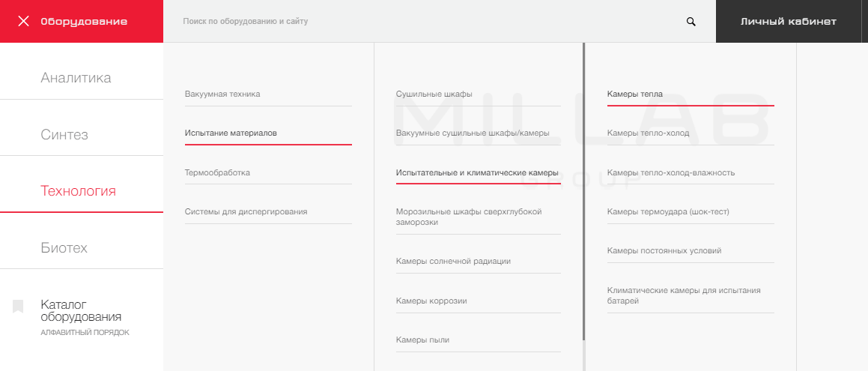
Task: Open Системы для диспергирования category
Action: click(246, 211)
